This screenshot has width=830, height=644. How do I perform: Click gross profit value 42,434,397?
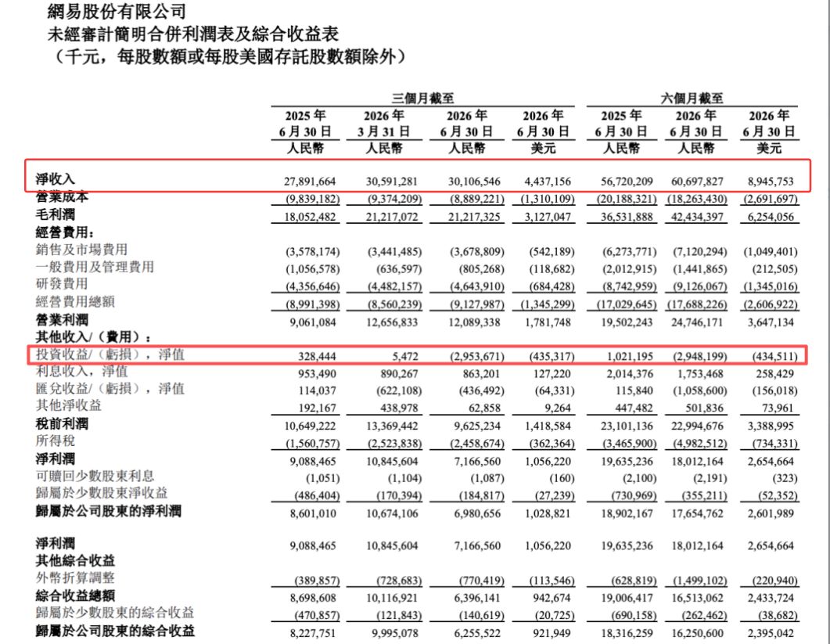[697, 217]
